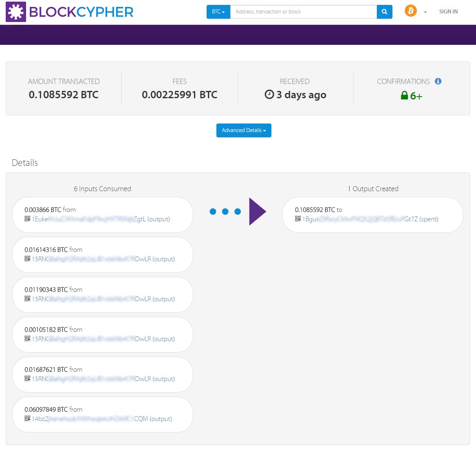The width and height of the screenshot is (476, 450).
Task: Expand the Advanced Details dropdown
Action: [244, 130]
